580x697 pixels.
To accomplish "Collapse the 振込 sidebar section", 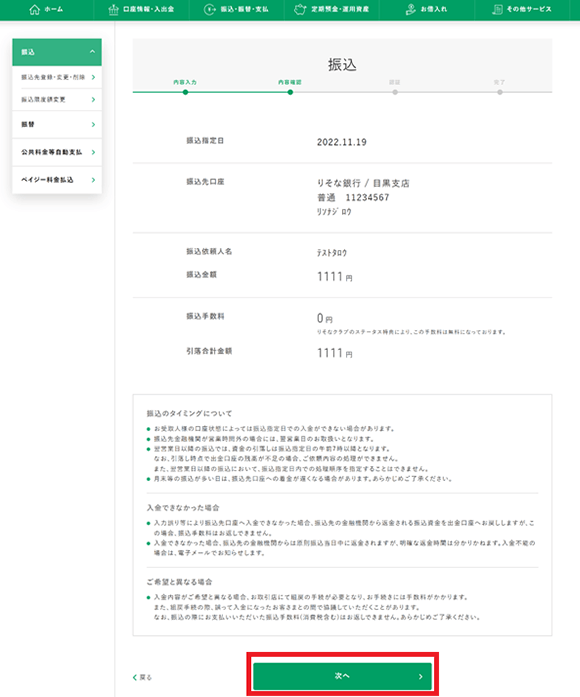I will (x=92, y=52).
